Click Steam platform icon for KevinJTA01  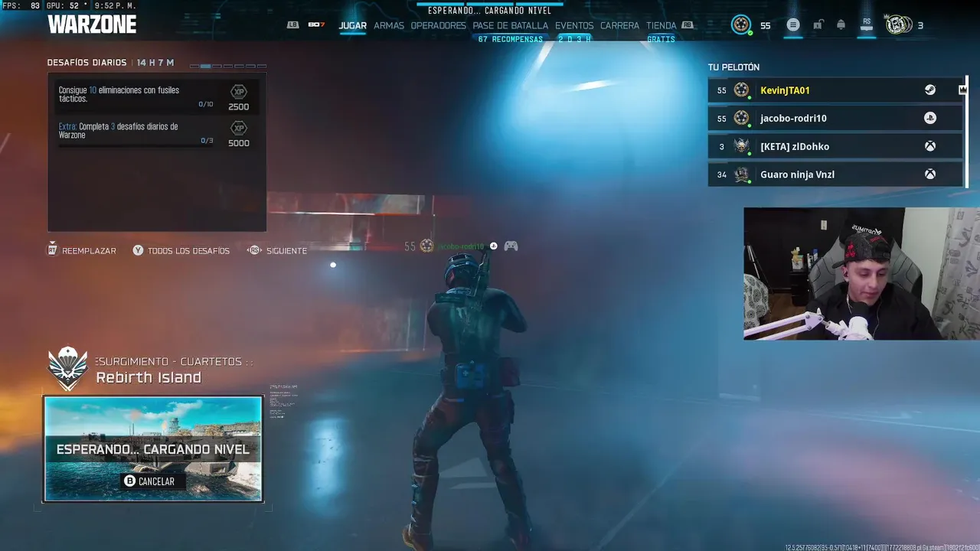point(929,90)
